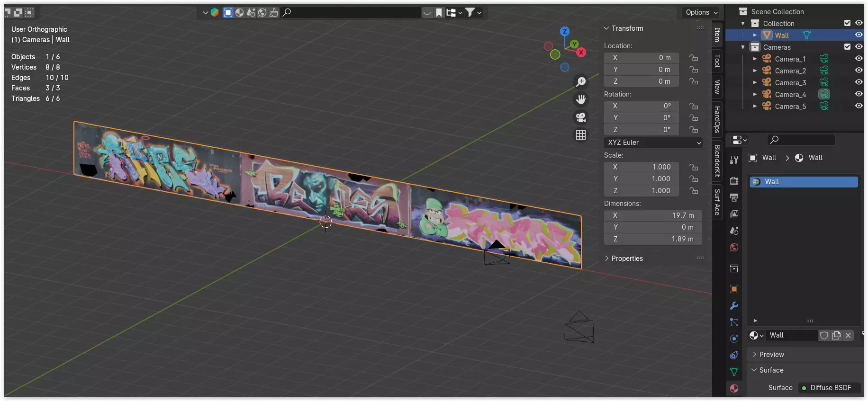868x401 pixels.
Task: Hide Camera_3 in viewport
Action: tap(859, 82)
